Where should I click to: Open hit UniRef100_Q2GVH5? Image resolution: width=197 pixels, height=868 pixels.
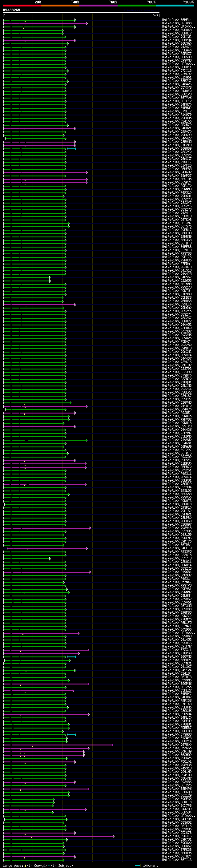click(x=177, y=402)
